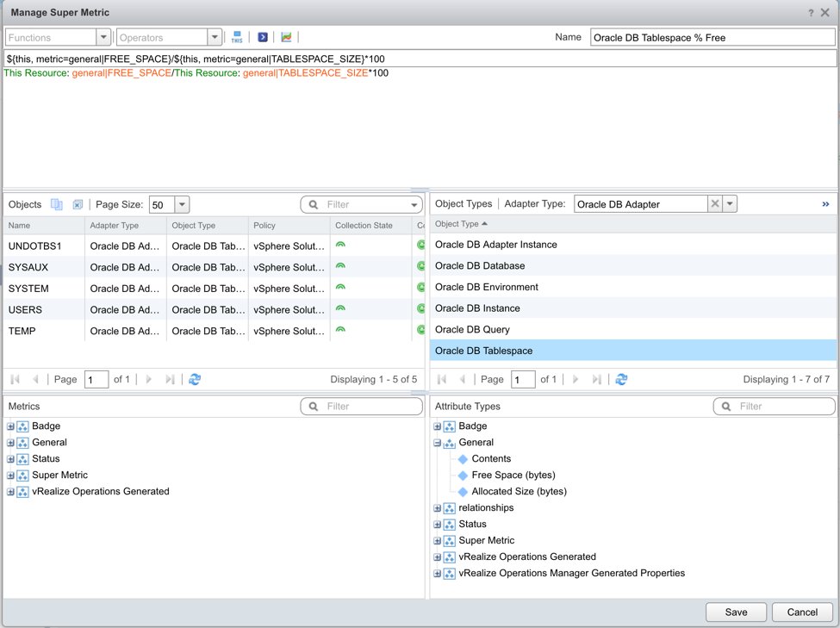Expand the Status node in Metrics
This screenshot has height=628, width=840.
[x=10, y=459]
